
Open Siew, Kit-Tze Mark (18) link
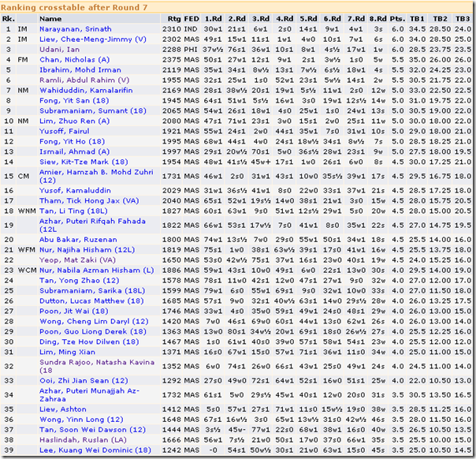pos(84,162)
